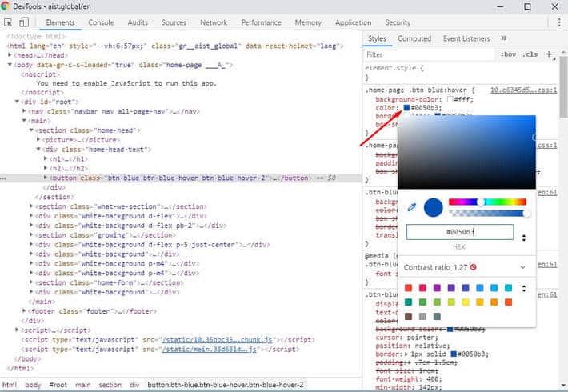Image resolution: width=568 pixels, height=392 pixels.
Task: Expand the border shorthand triangle
Action: pos(406,354)
